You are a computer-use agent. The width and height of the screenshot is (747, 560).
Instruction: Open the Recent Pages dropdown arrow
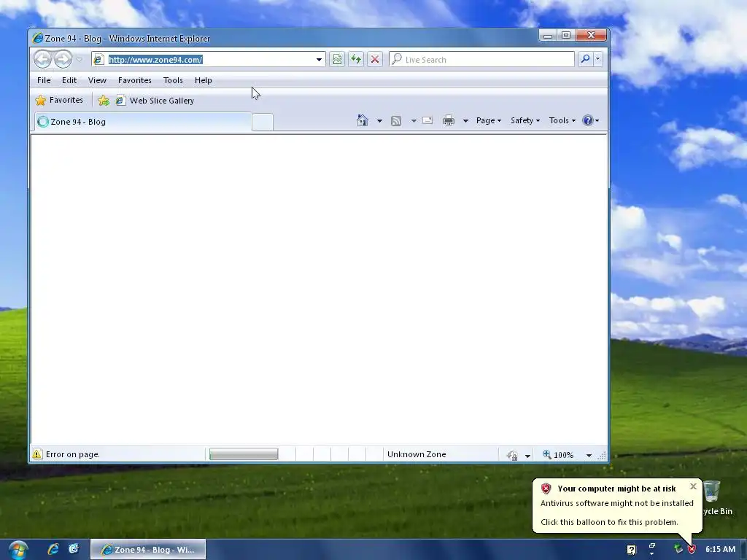point(79,60)
